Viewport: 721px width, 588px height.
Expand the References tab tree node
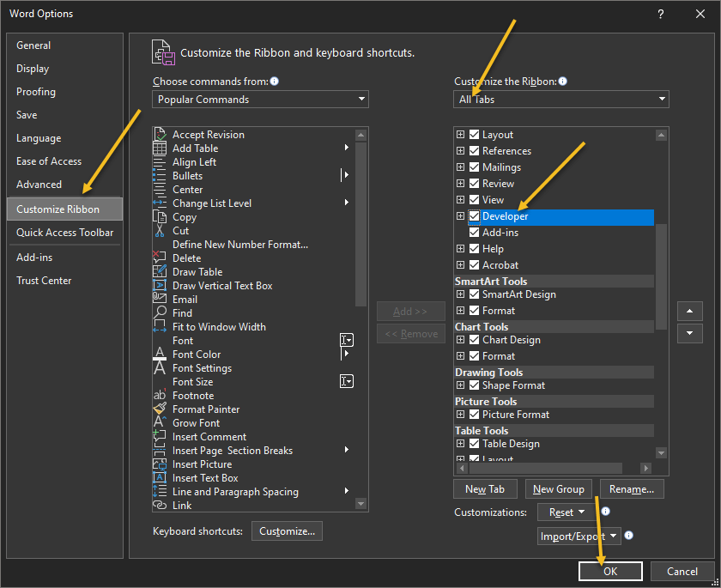(461, 151)
